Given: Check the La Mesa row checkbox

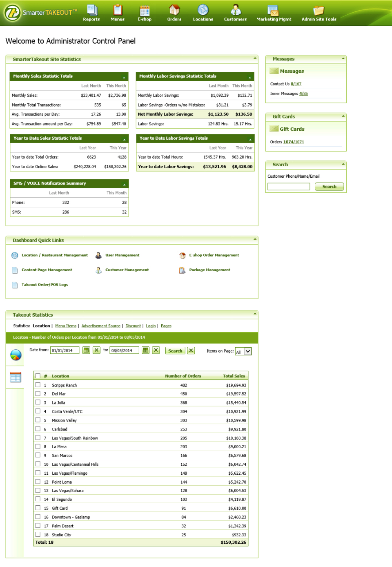Looking at the screenshot, I should pyautogui.click(x=38, y=446).
